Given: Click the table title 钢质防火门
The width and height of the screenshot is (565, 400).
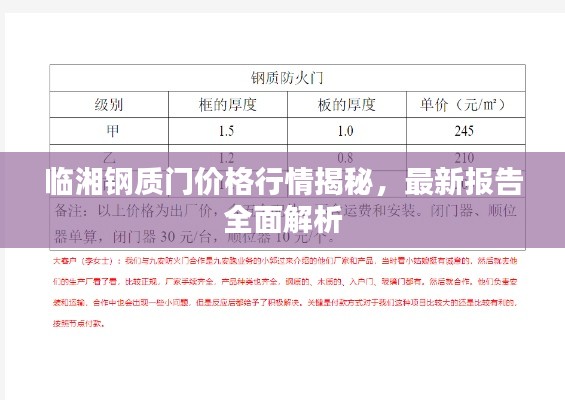Looking at the screenshot, I should click(x=287, y=78).
